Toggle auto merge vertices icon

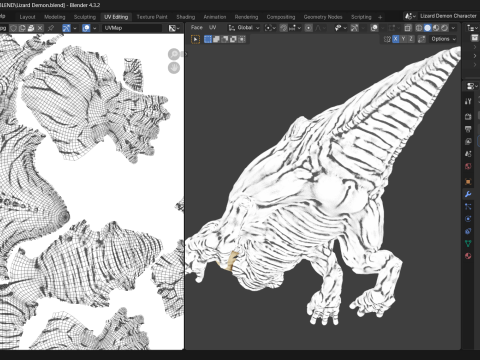pos(422,39)
